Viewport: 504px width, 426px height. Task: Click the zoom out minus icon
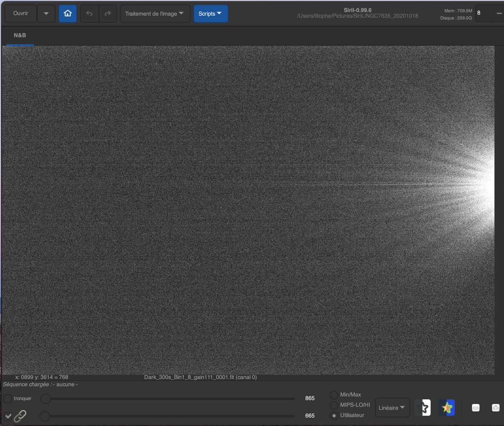coord(475,408)
